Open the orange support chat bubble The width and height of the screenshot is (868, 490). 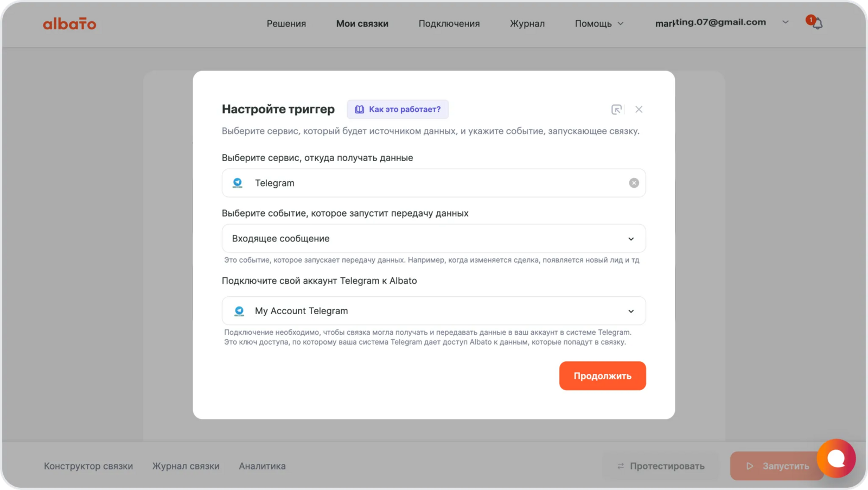coord(836,459)
